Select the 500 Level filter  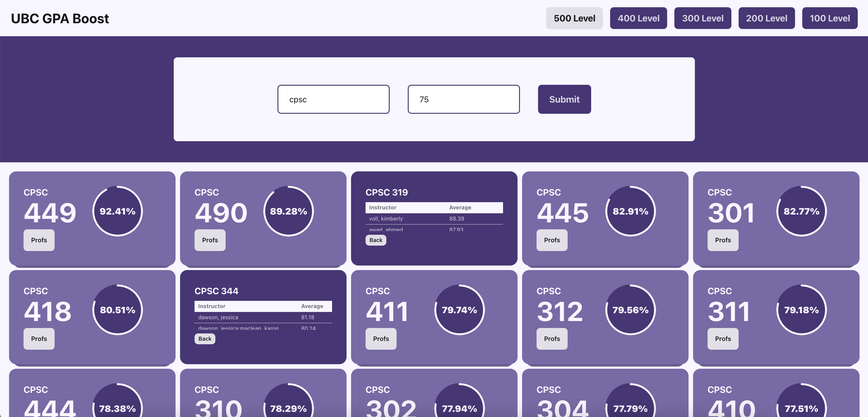pyautogui.click(x=574, y=18)
